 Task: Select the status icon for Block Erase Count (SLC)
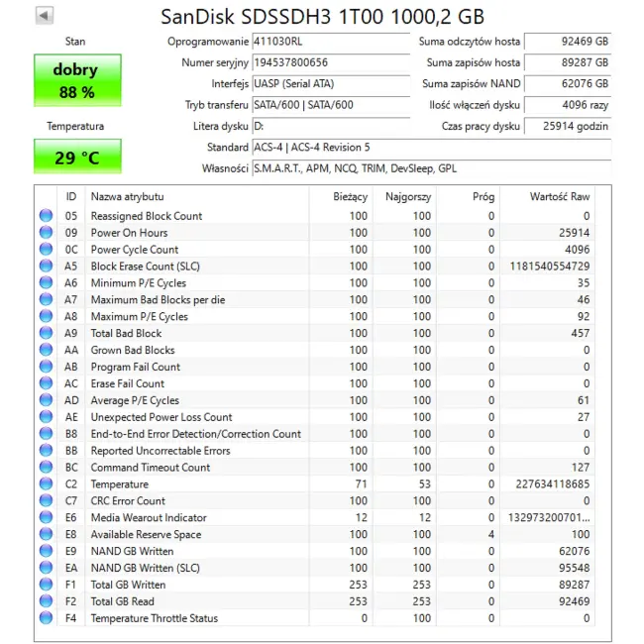(x=46, y=267)
